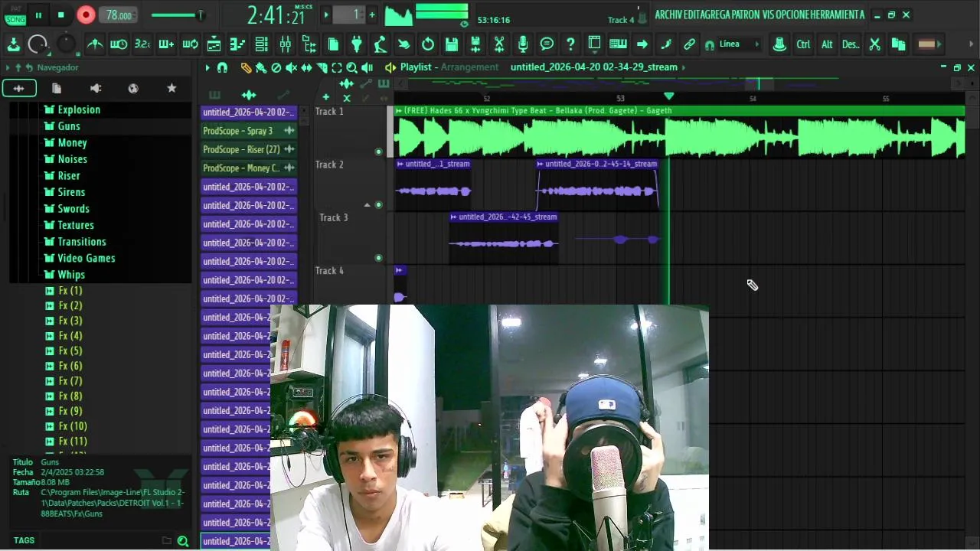
Task: Select the playlist pencil draw tool
Action: 246,67
